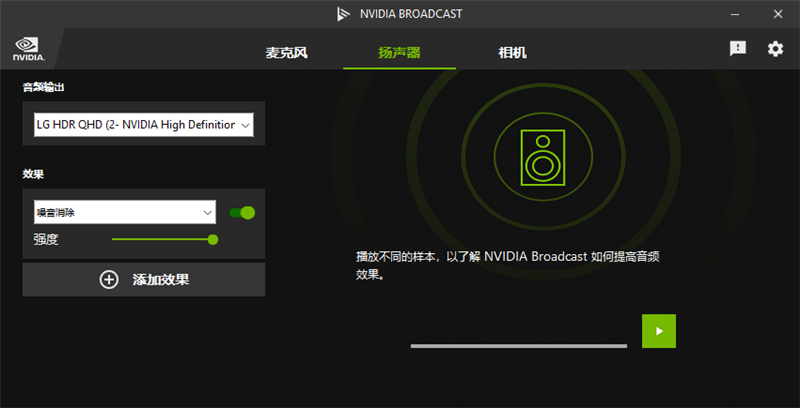The image size is (800, 408).
Task: Click the sample playback progress bar
Action: click(x=518, y=346)
